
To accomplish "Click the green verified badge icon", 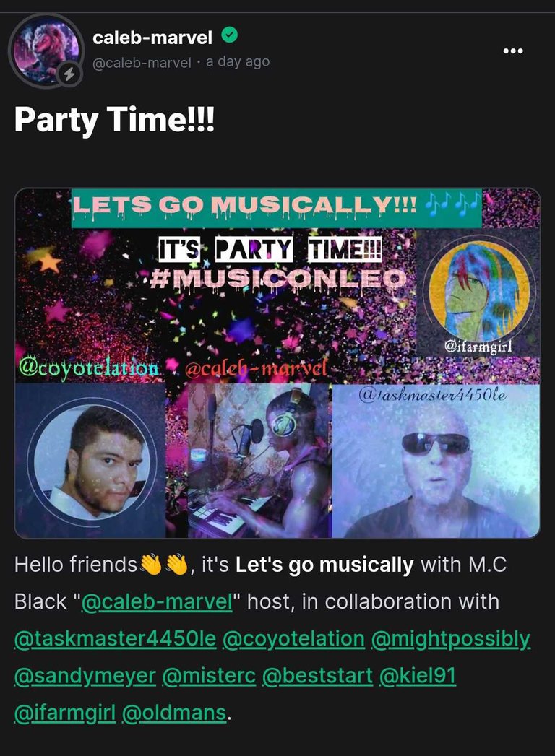I will pyautogui.click(x=229, y=35).
